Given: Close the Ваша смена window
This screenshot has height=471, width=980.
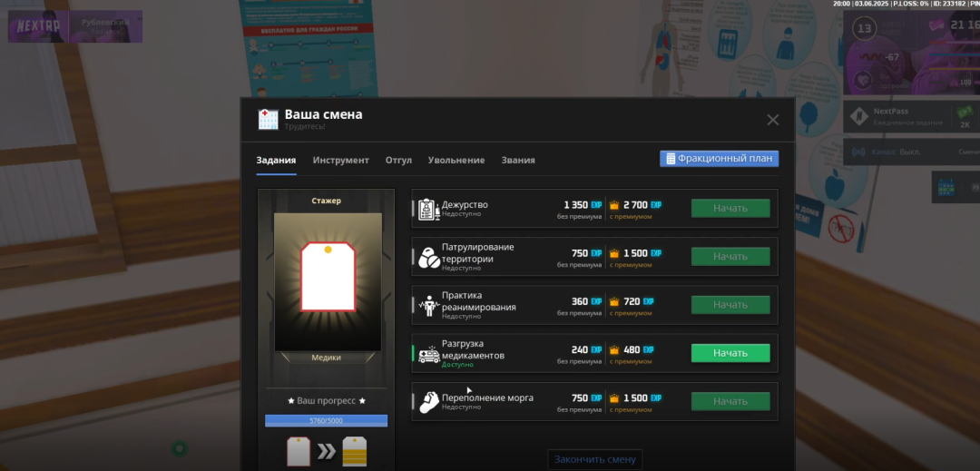Looking at the screenshot, I should pos(773,120).
